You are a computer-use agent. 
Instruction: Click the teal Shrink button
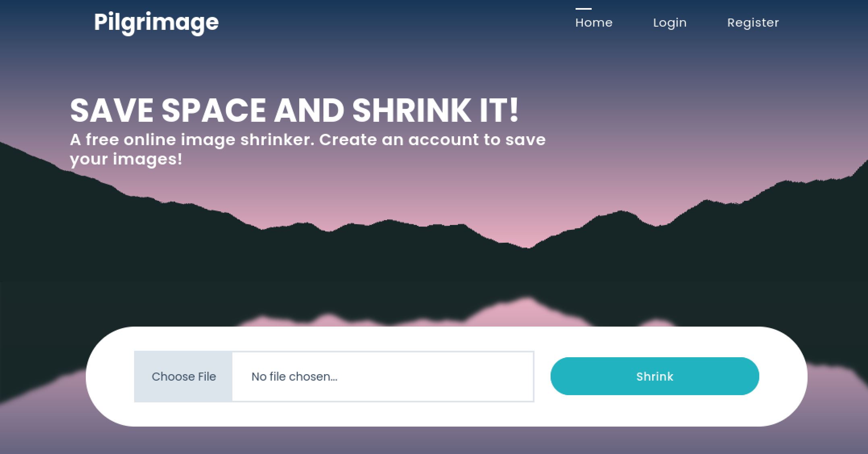[655, 376]
